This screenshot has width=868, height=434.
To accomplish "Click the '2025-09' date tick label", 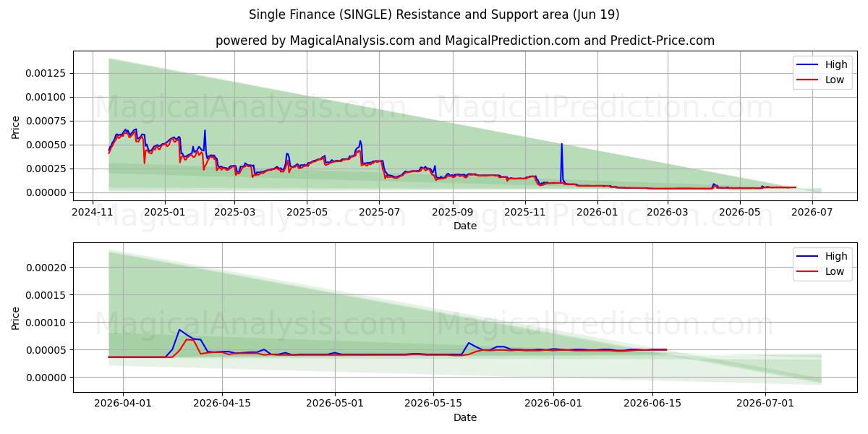I will [x=453, y=212].
